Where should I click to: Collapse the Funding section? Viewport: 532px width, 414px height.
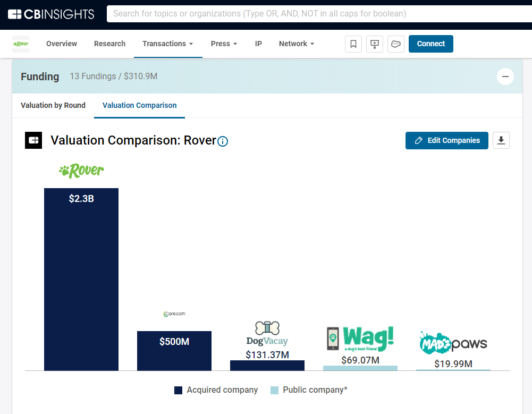tap(505, 77)
